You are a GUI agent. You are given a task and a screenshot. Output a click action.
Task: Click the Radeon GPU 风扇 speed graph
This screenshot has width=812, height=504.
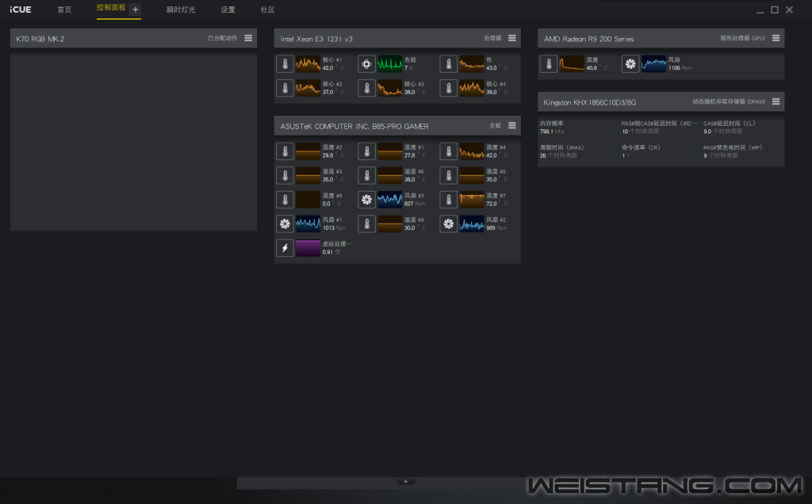653,63
